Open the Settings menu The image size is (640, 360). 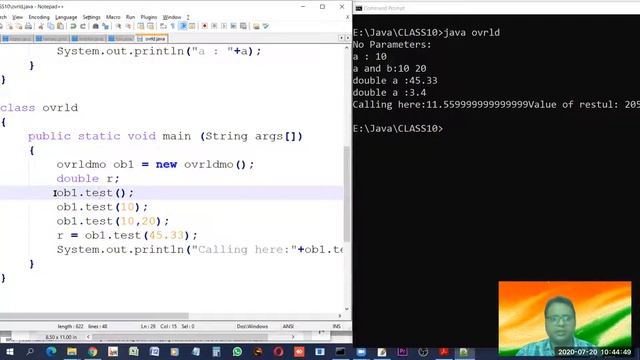pos(91,17)
